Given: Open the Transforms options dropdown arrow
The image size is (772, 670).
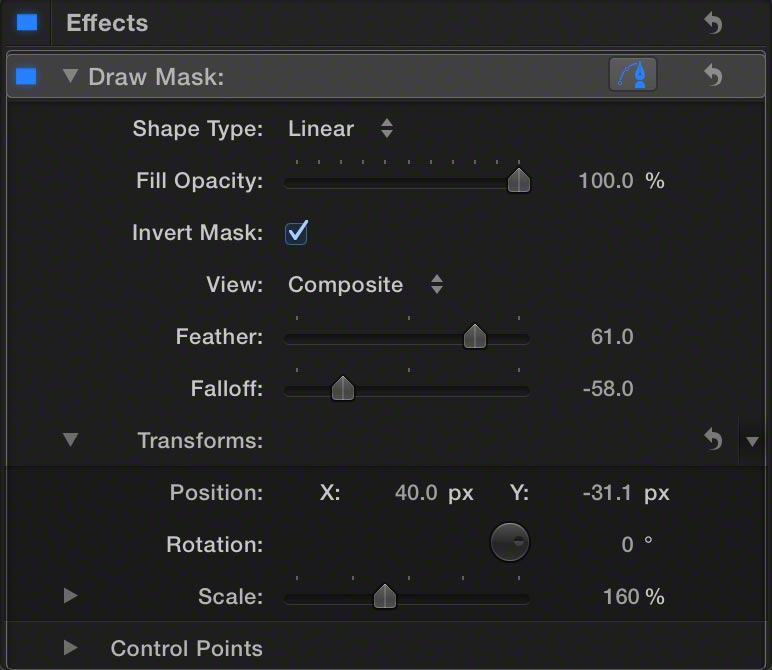Looking at the screenshot, I should pyautogui.click(x=752, y=441).
